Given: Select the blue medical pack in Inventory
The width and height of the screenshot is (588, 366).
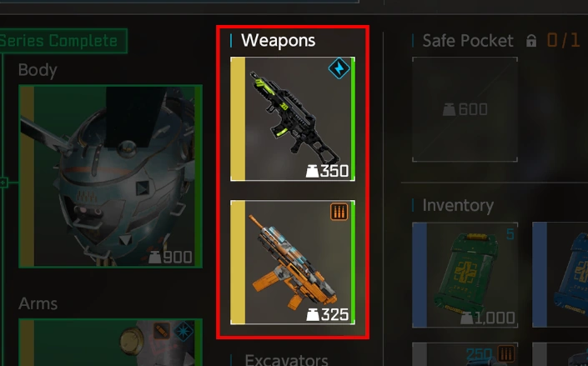Looking at the screenshot, I should [560, 275].
